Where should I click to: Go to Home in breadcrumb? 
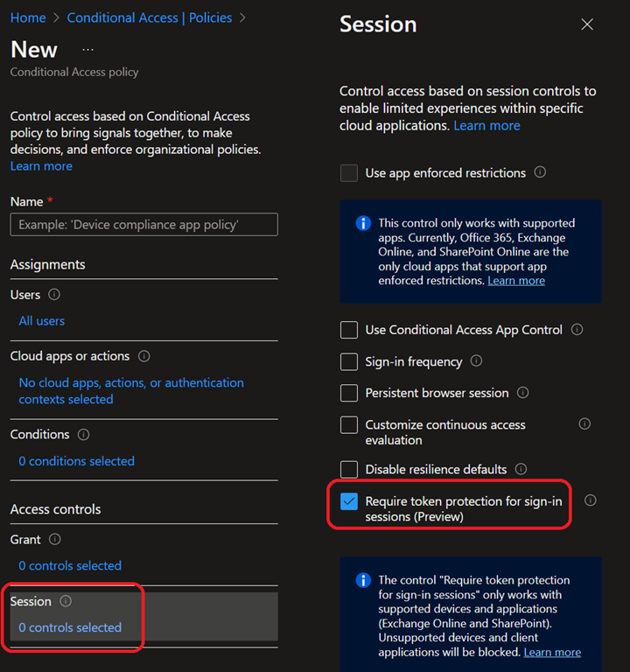(28, 17)
